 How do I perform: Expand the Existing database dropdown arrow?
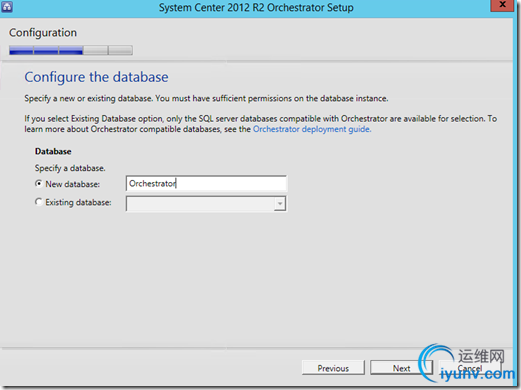pos(280,204)
